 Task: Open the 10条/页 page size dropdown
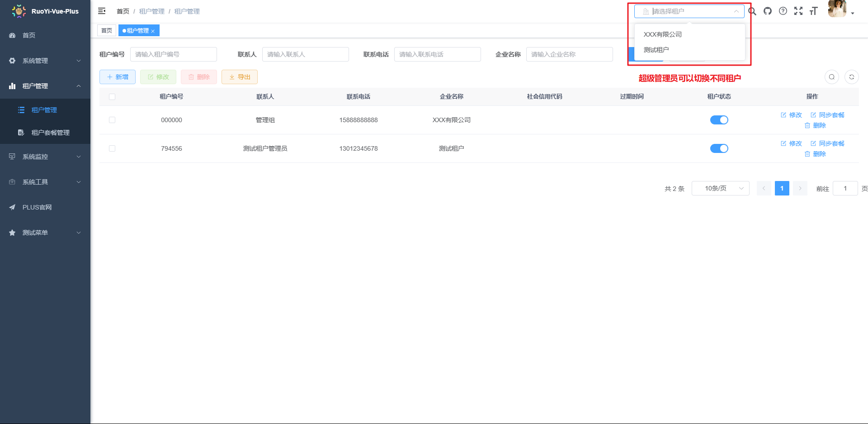click(720, 188)
